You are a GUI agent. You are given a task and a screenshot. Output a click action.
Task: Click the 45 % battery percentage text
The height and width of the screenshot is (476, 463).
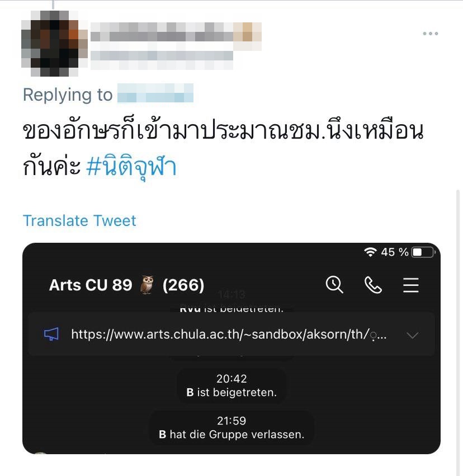394,252
